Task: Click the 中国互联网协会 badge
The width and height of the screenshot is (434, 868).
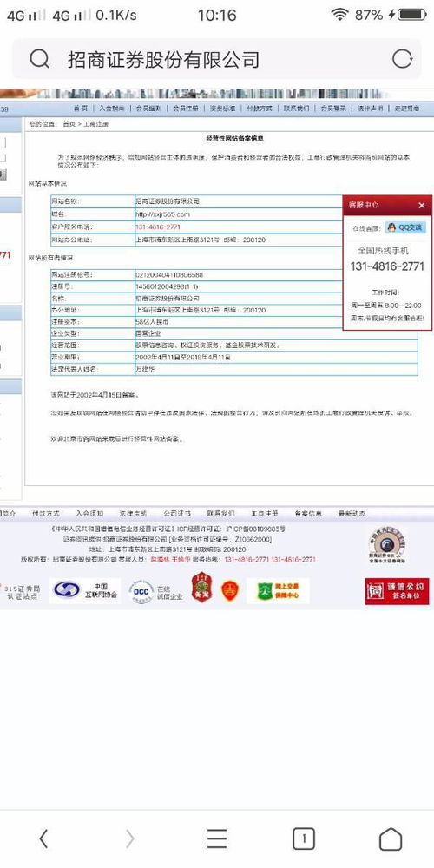Action: (x=85, y=590)
